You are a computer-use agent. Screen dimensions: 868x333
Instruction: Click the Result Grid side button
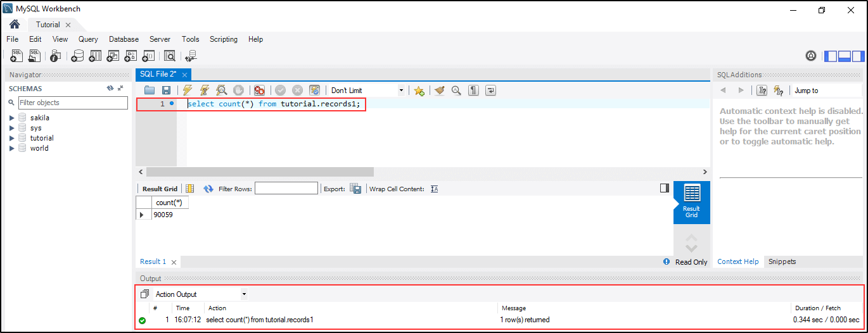click(691, 203)
